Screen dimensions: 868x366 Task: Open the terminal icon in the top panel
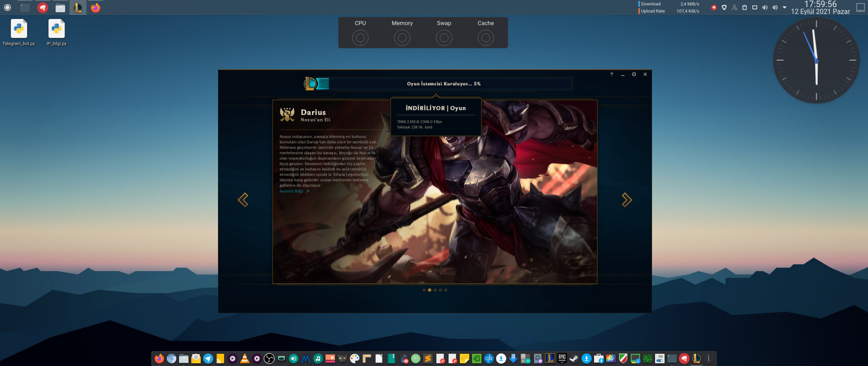click(x=25, y=7)
